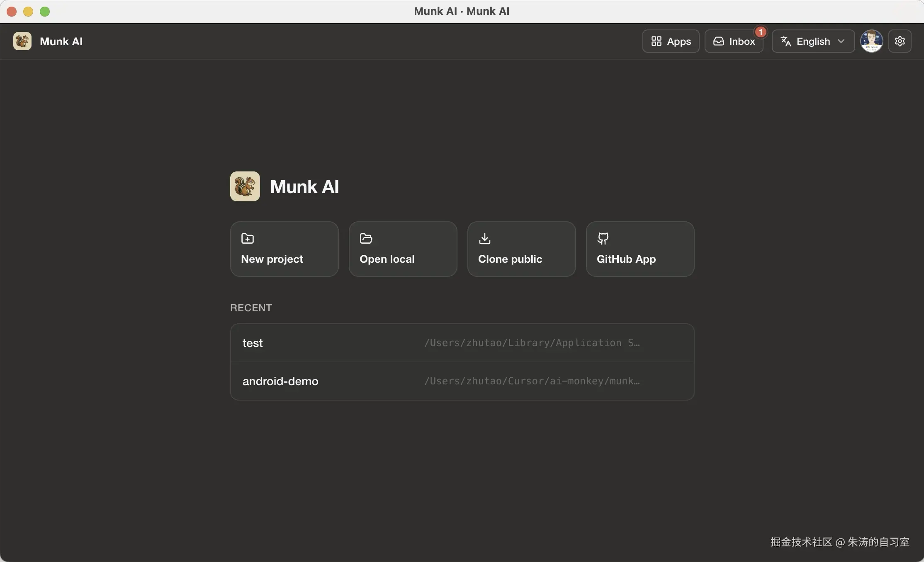Open the user profile avatar
The height and width of the screenshot is (562, 924).
(871, 41)
